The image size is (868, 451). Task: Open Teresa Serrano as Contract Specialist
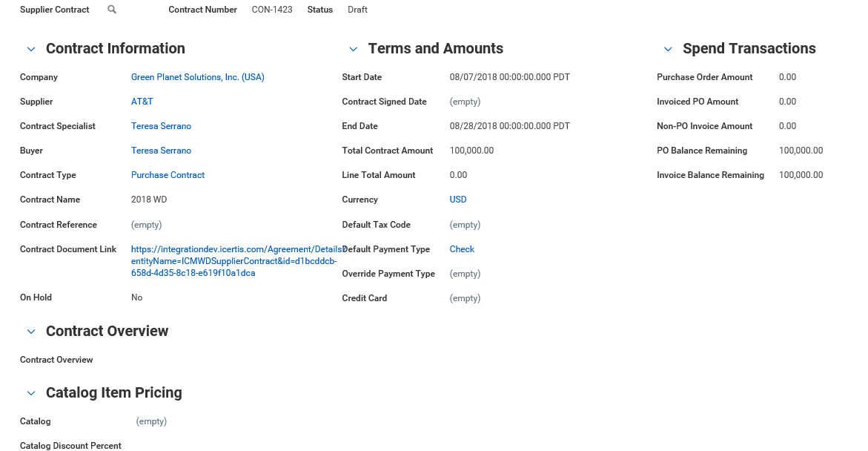click(161, 126)
